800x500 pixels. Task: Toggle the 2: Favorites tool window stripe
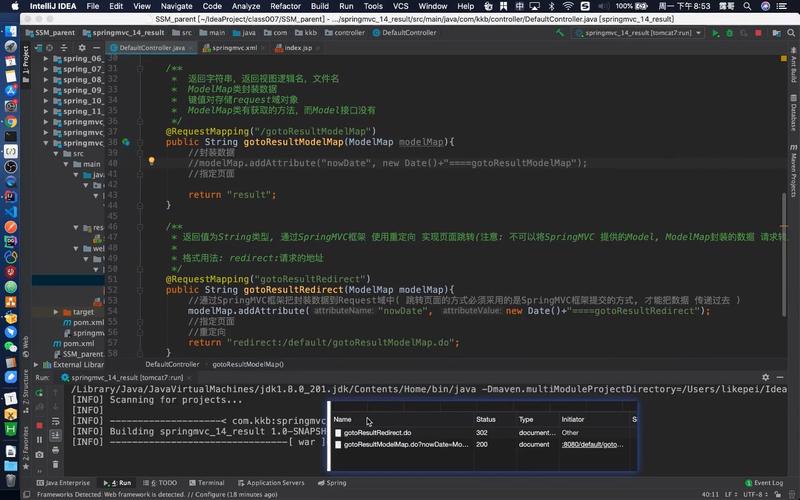[x=26, y=448]
